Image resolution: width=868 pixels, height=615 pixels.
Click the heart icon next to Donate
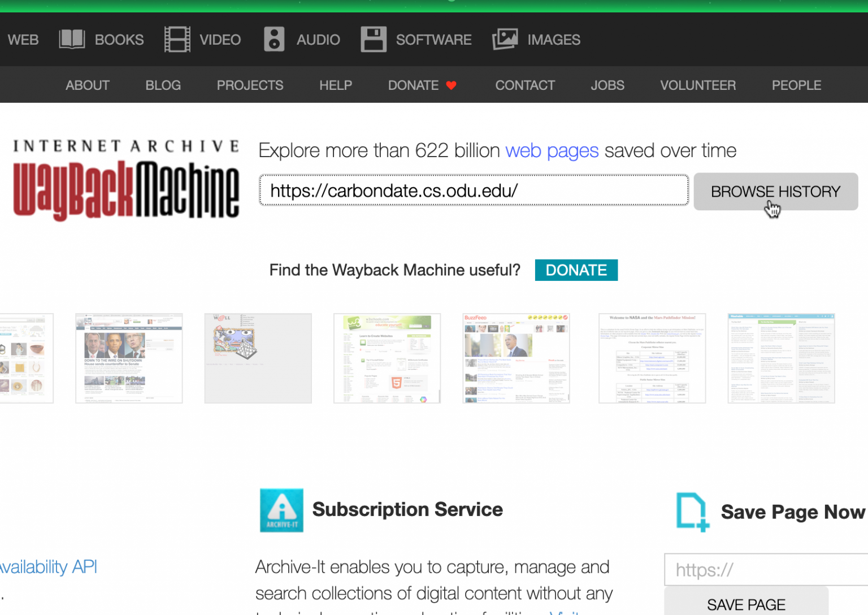click(x=451, y=85)
